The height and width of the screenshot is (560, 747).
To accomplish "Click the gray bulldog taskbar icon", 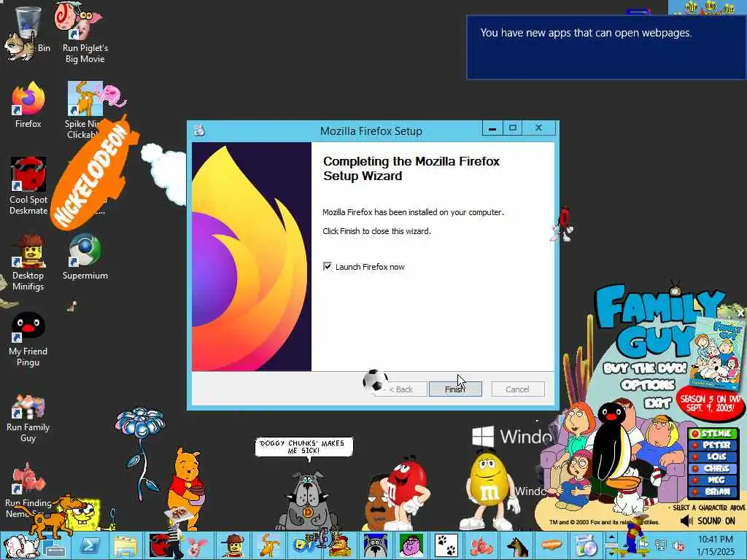I will tap(376, 545).
